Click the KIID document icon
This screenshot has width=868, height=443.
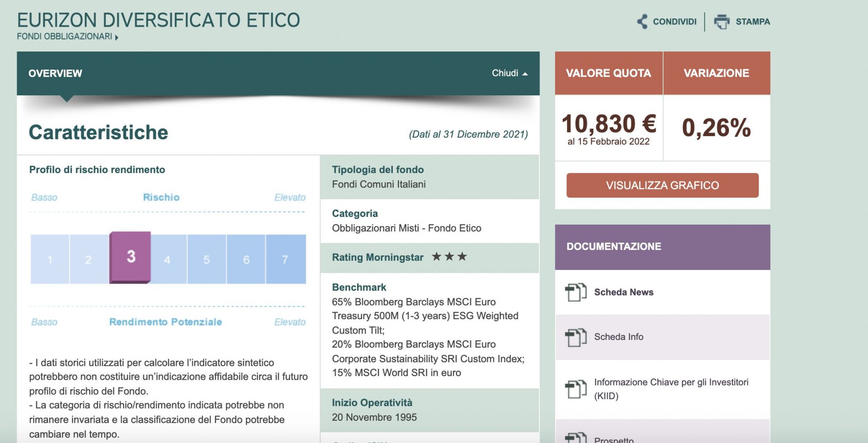pyautogui.click(x=576, y=389)
